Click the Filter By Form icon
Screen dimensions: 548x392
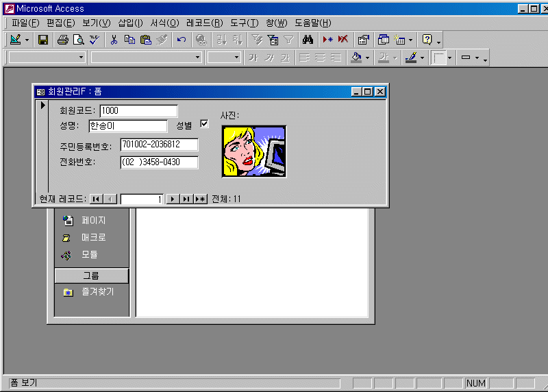click(x=273, y=40)
